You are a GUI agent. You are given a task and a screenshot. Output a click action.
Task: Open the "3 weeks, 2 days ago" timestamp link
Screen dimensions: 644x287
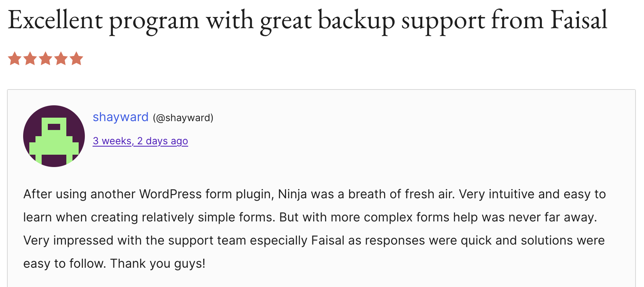(x=140, y=141)
